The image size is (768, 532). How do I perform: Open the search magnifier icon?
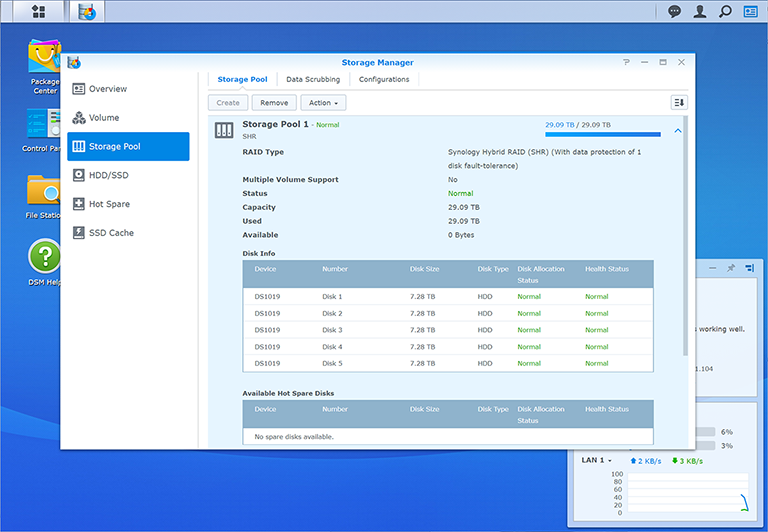725,11
